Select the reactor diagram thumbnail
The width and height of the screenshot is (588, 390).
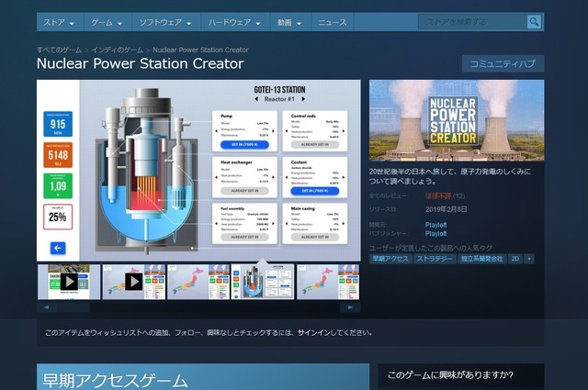263,282
